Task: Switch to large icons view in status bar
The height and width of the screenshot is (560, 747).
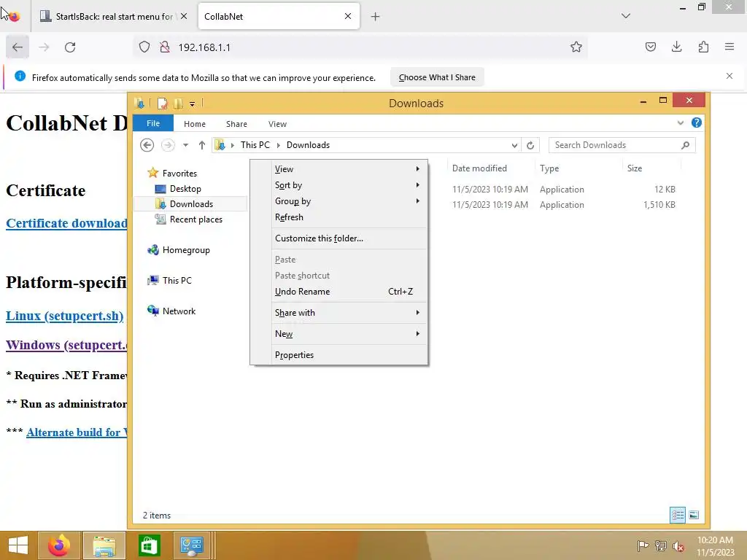Action: point(694,515)
